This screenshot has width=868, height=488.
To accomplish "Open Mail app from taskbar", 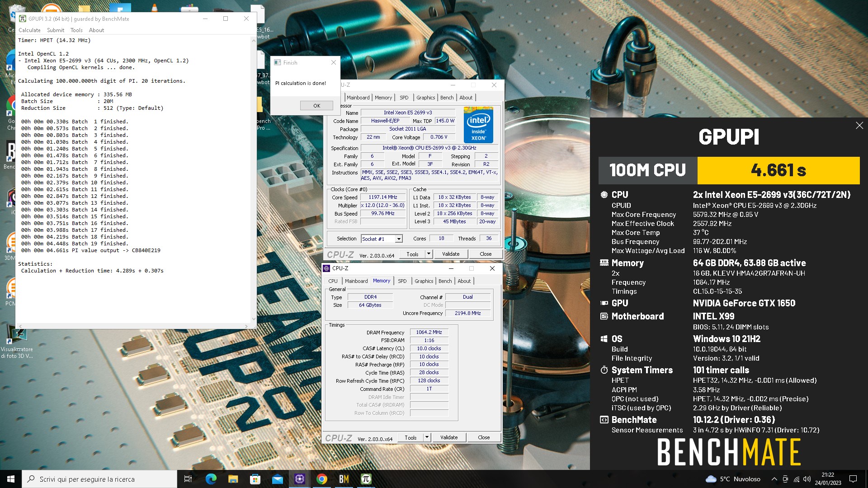I will [277, 479].
